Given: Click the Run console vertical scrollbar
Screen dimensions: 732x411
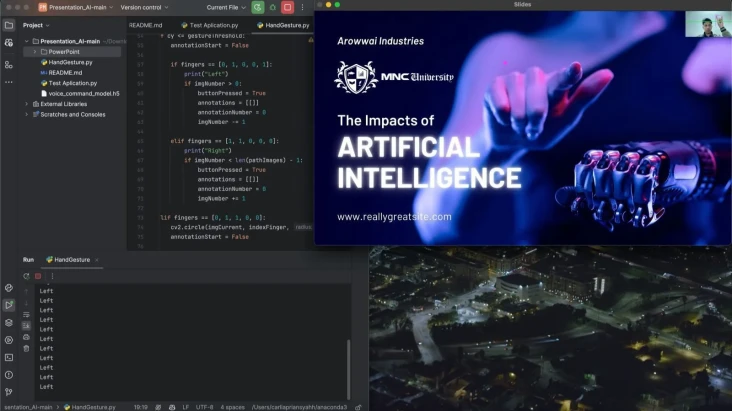Looking at the screenshot, I should point(348,369).
